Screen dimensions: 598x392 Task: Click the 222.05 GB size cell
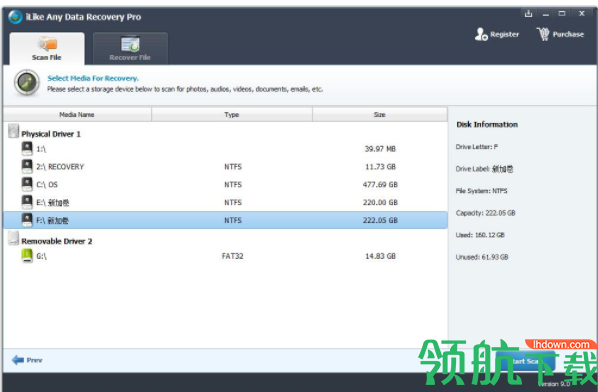coord(380,220)
